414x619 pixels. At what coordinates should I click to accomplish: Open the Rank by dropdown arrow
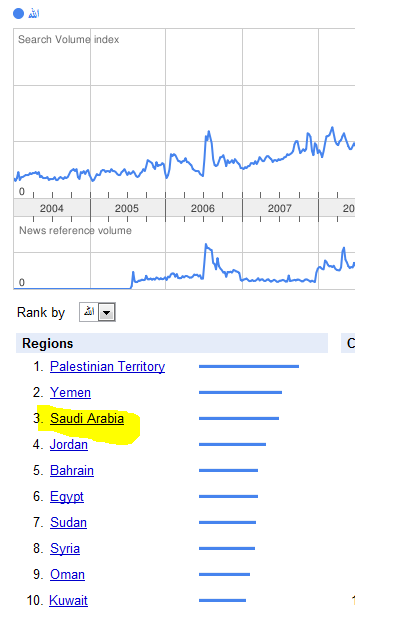(106, 312)
